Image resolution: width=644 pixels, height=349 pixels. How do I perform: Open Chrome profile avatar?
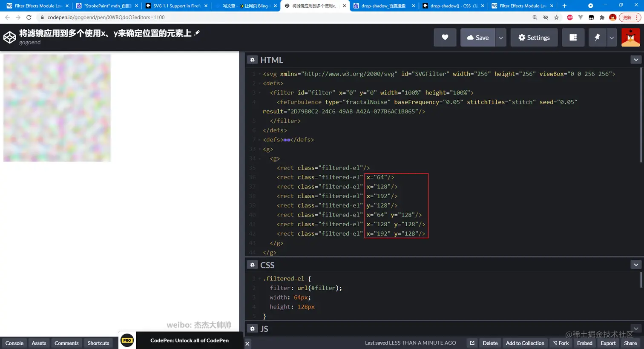(612, 17)
